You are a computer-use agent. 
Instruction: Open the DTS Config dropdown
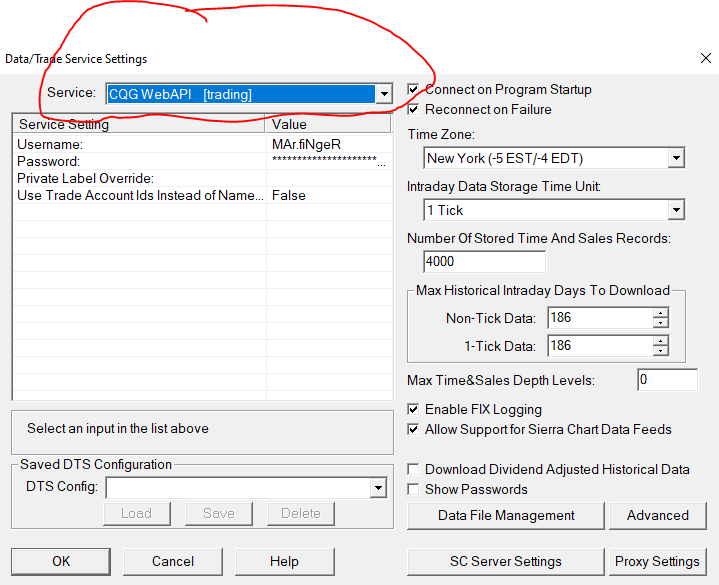pos(378,488)
